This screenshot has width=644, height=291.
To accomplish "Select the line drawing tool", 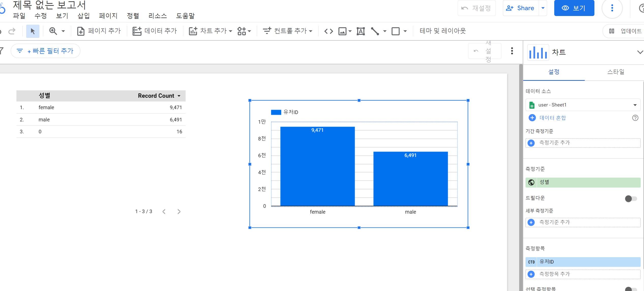I will tap(375, 31).
